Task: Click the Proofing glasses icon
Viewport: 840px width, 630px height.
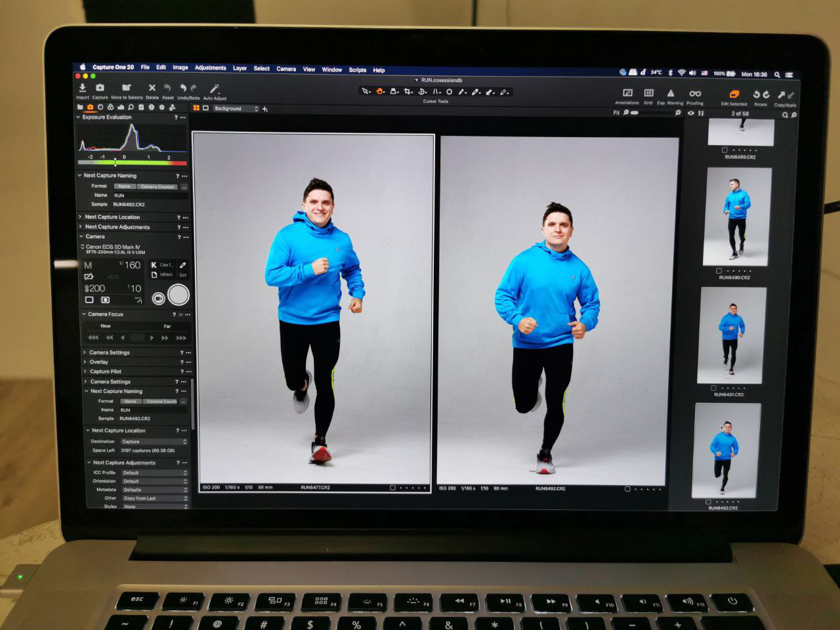Action: coord(695,93)
